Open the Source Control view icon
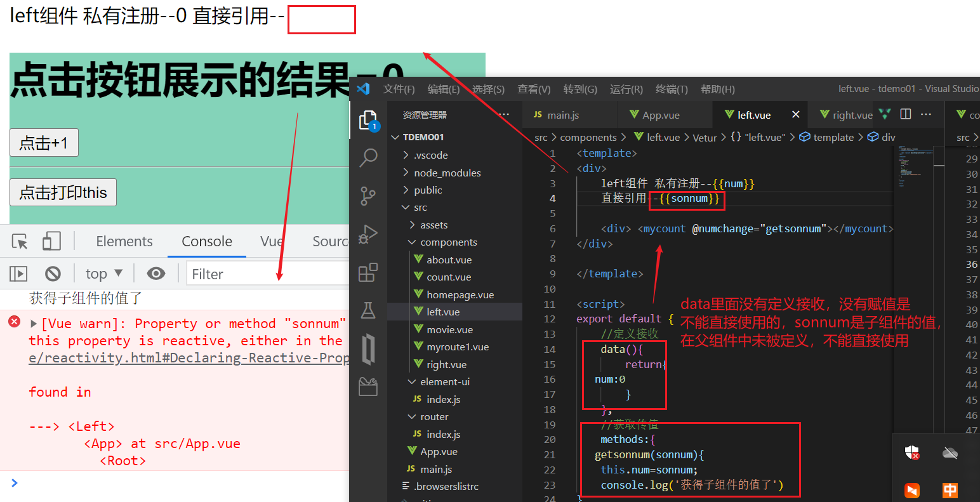Image resolution: width=980 pixels, height=502 pixels. click(368, 196)
